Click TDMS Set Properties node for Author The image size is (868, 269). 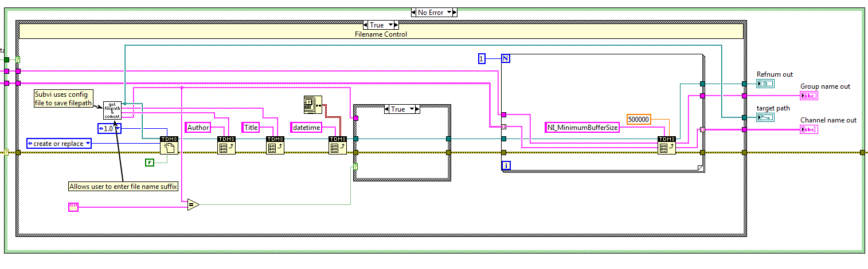(x=226, y=146)
